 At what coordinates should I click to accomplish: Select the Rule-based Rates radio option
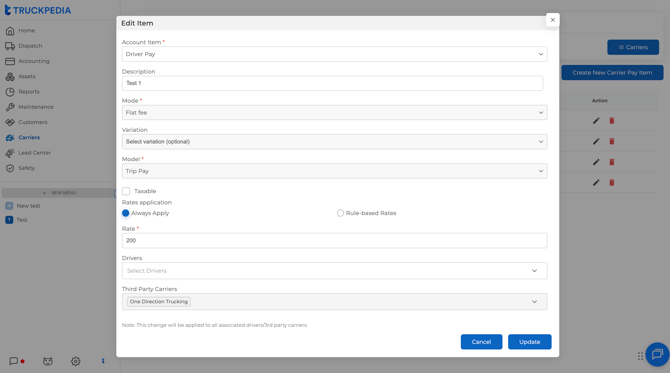(340, 213)
